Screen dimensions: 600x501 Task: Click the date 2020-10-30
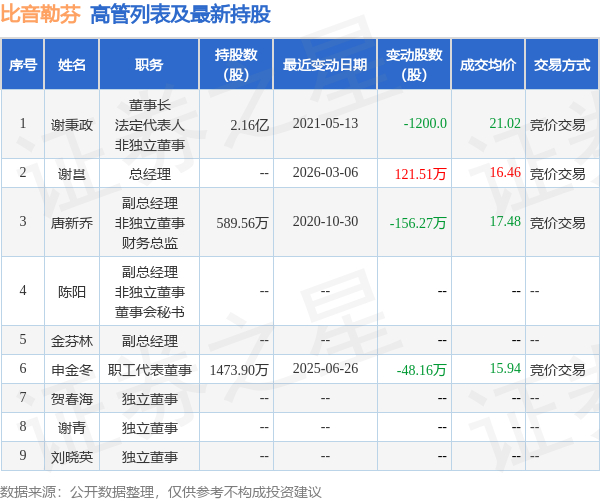click(x=325, y=221)
